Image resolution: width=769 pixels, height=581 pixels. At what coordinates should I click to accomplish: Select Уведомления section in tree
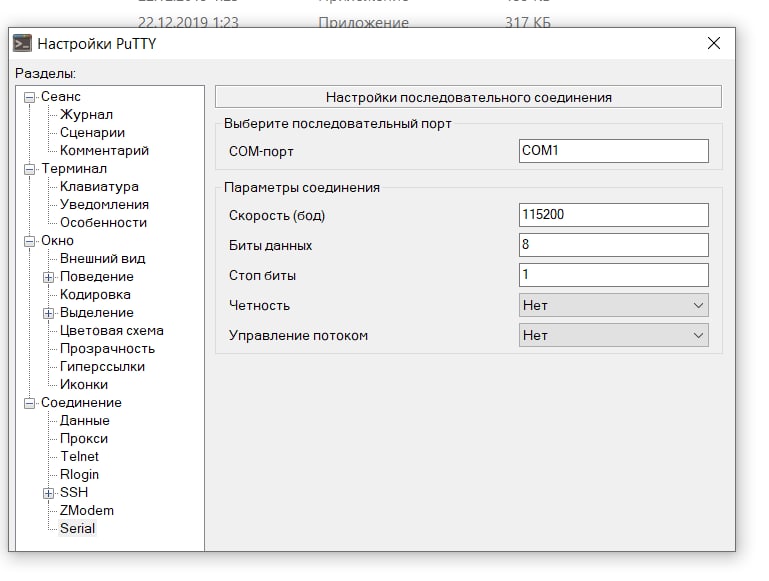point(104,204)
